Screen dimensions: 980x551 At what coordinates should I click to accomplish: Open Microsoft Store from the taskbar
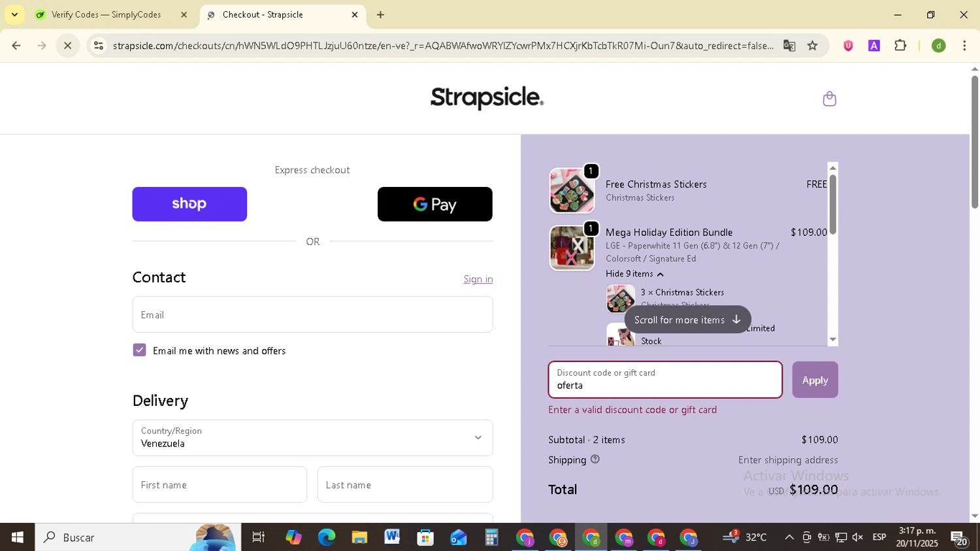click(x=425, y=537)
